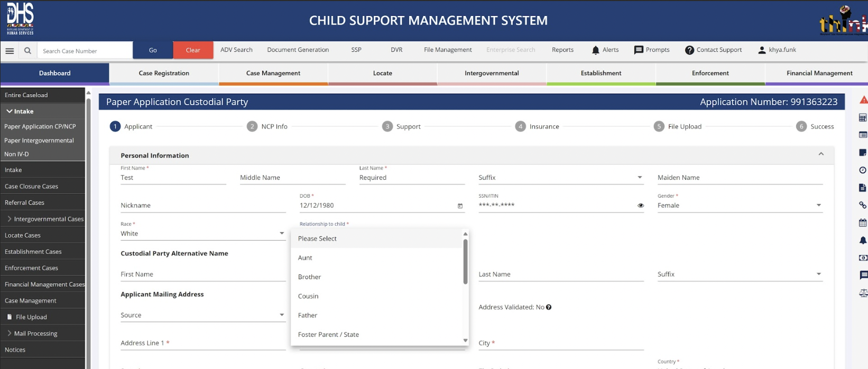This screenshot has height=369, width=868.
Task: Click bell icon in right sidebar
Action: tap(863, 241)
